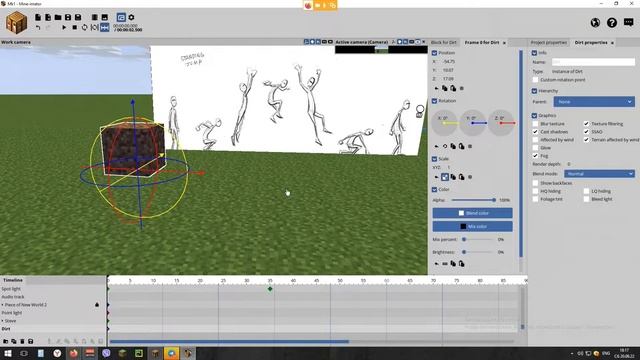Toggle the Texture filtering checkbox
Screen dimensions: 640x360
(586, 124)
